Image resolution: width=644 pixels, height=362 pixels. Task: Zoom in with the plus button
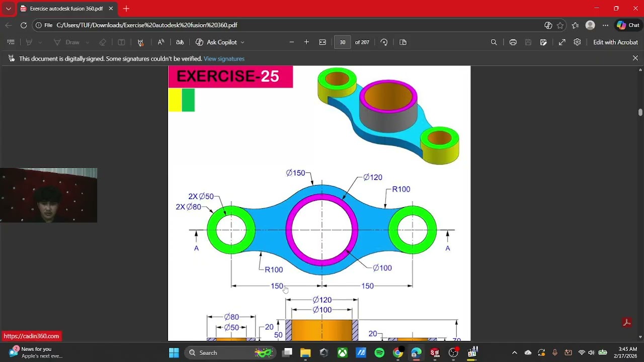306,42
